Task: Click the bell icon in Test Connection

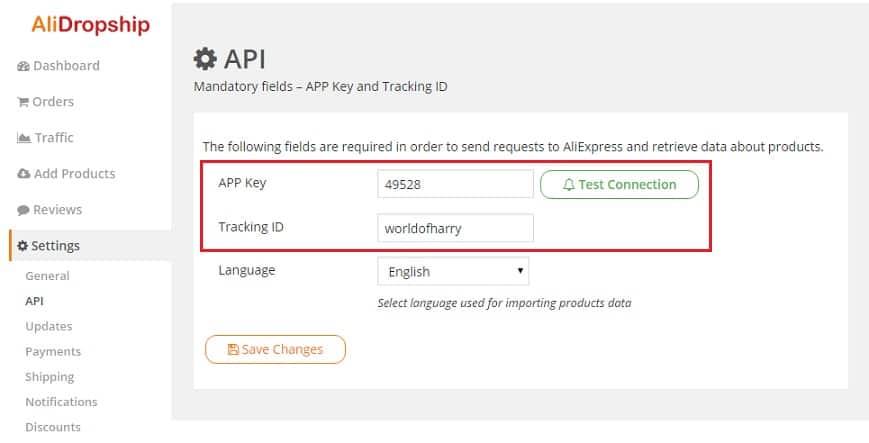Action: [x=569, y=185]
